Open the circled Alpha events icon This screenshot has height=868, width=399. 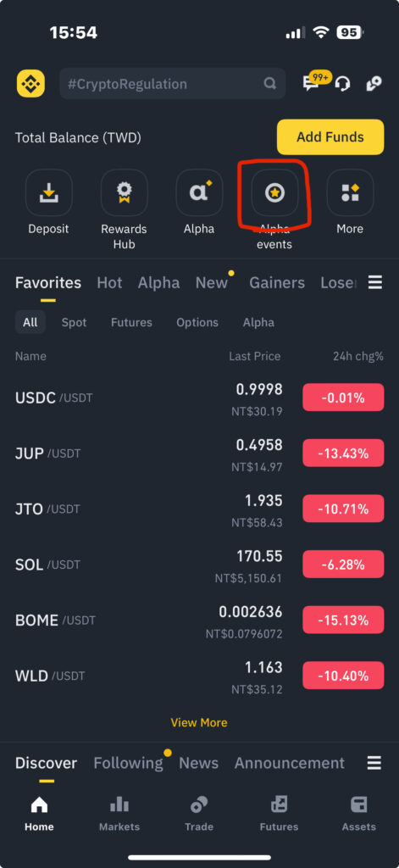[274, 192]
